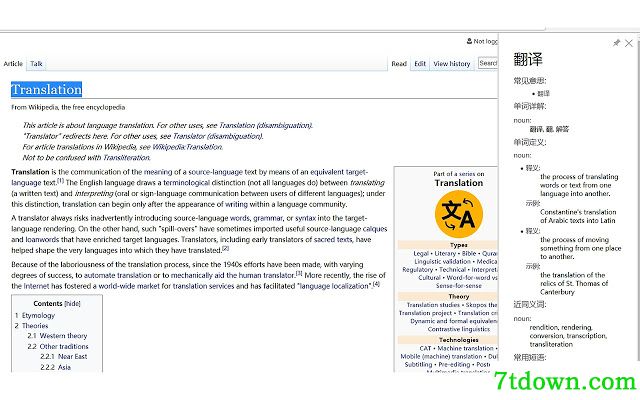Open the language localization link
Image resolution: width=640 pixels, height=400 pixels.
[334, 286]
